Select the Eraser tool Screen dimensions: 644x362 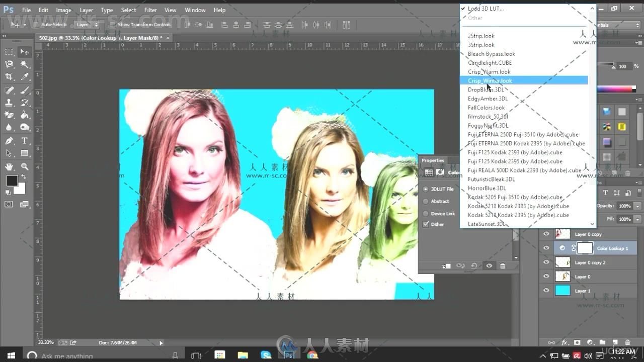point(9,115)
